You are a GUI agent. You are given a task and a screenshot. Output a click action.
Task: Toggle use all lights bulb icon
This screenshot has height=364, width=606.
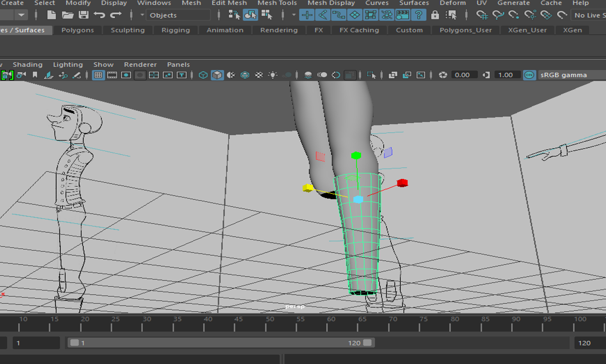click(273, 75)
